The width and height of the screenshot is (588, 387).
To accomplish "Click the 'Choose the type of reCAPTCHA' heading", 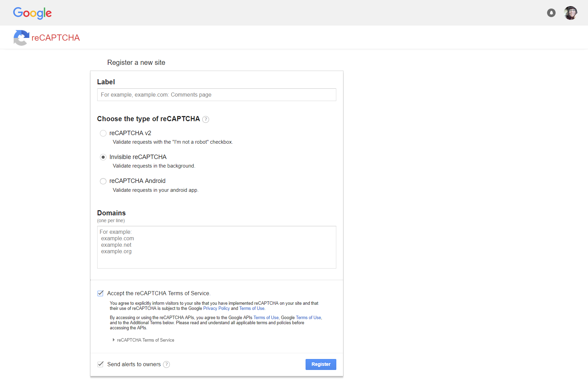I will click(148, 119).
